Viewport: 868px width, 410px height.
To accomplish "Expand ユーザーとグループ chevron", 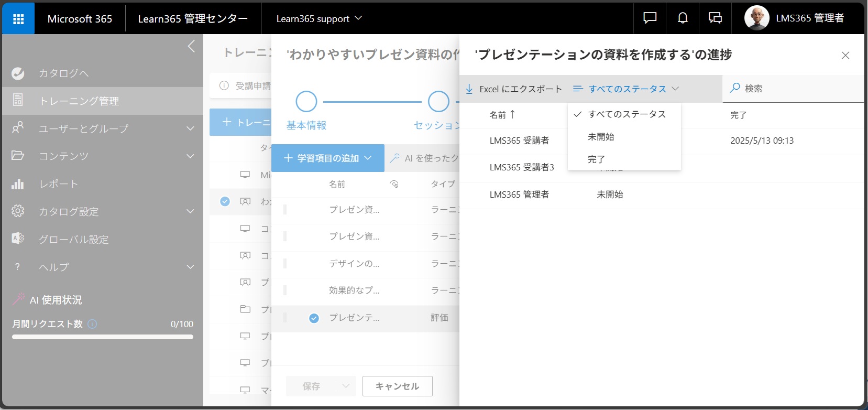I will point(190,128).
